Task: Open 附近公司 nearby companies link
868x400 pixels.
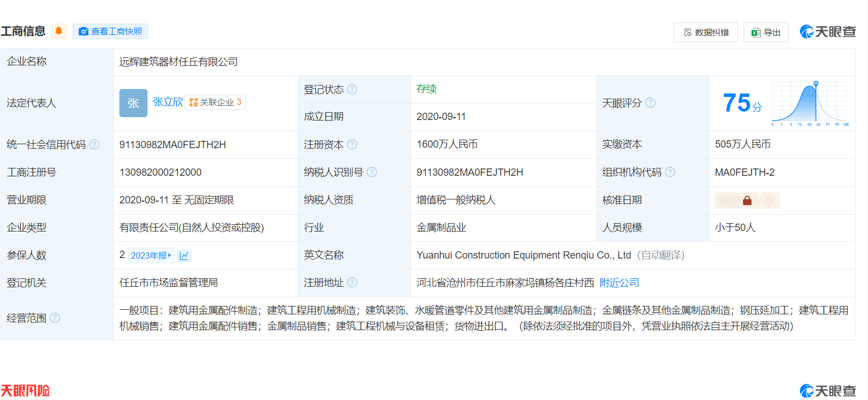Action: click(619, 283)
